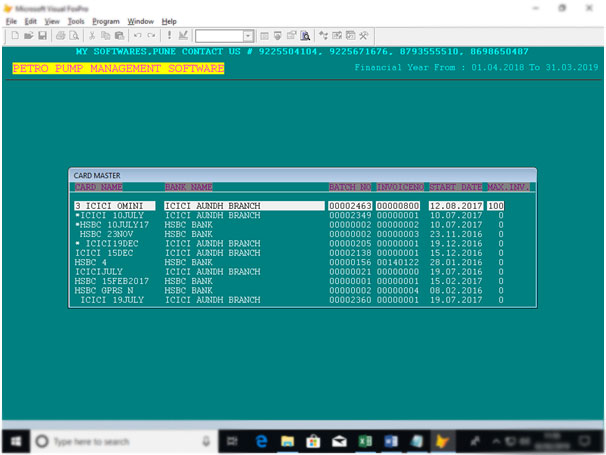Image resolution: width=606 pixels, height=455 pixels.
Task: Click the max invoice field showing 100
Action: coord(495,206)
